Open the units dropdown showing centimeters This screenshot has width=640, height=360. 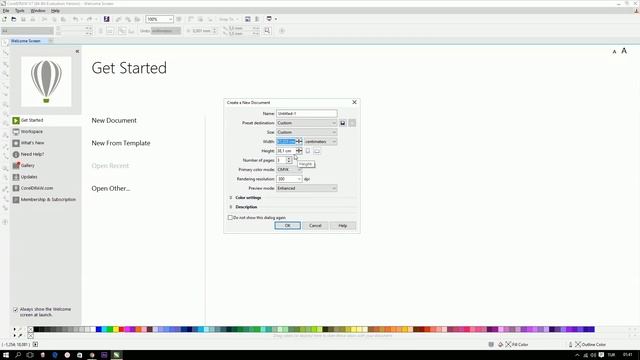point(320,142)
